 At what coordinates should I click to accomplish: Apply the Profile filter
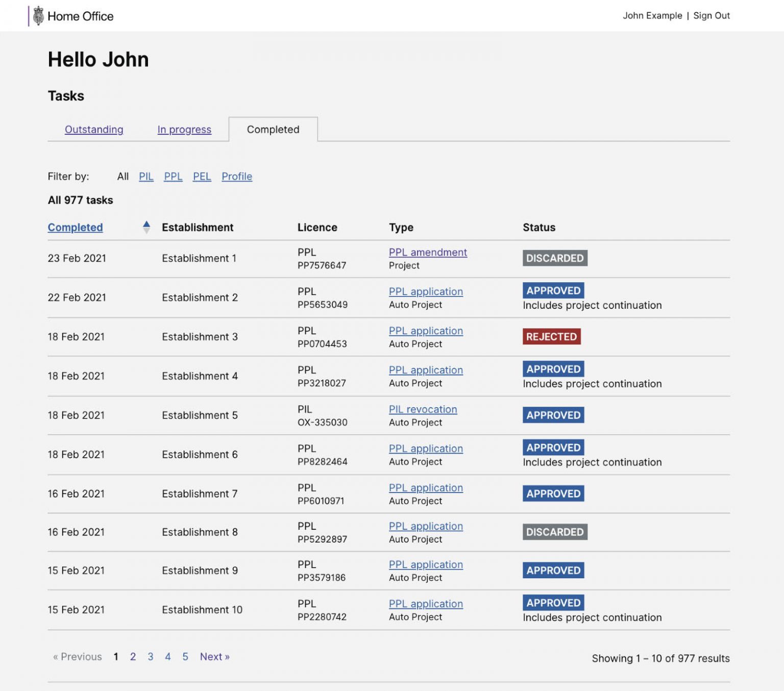tap(237, 177)
